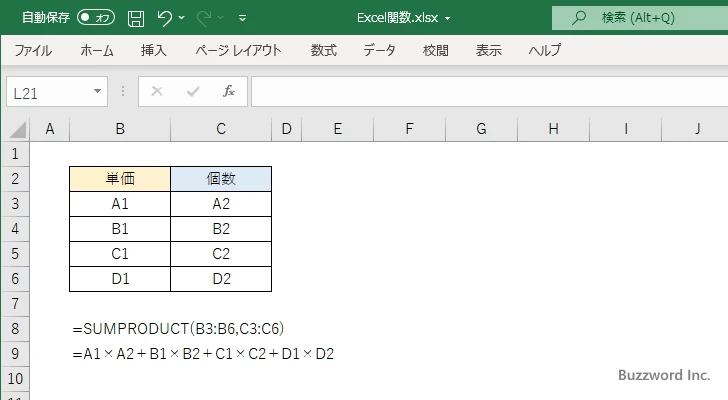Select column I header

(x=625, y=129)
